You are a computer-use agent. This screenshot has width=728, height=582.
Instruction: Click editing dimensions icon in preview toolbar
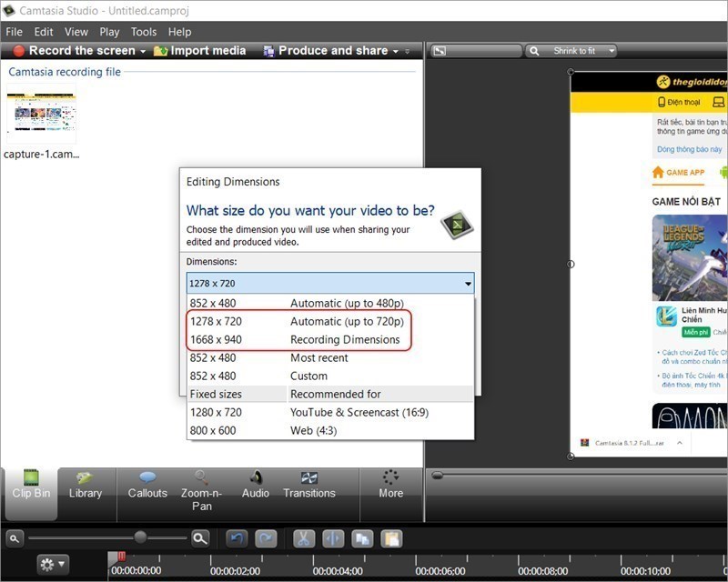point(440,51)
